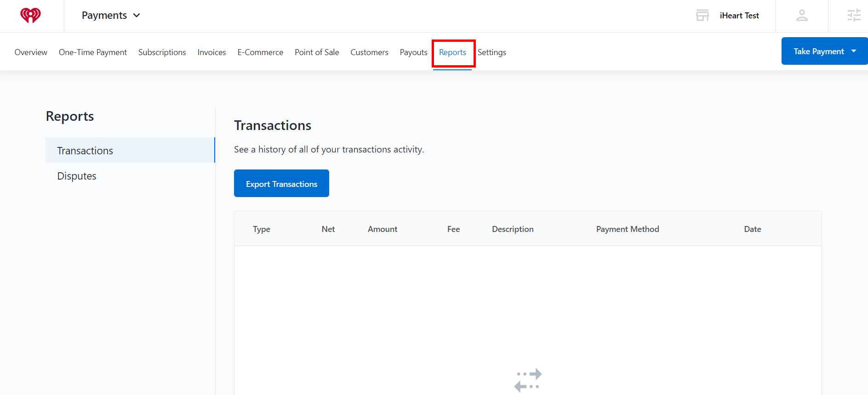Viewport: 868px width, 395px height.
Task: Click the Reports sidebar heading
Action: (70, 116)
